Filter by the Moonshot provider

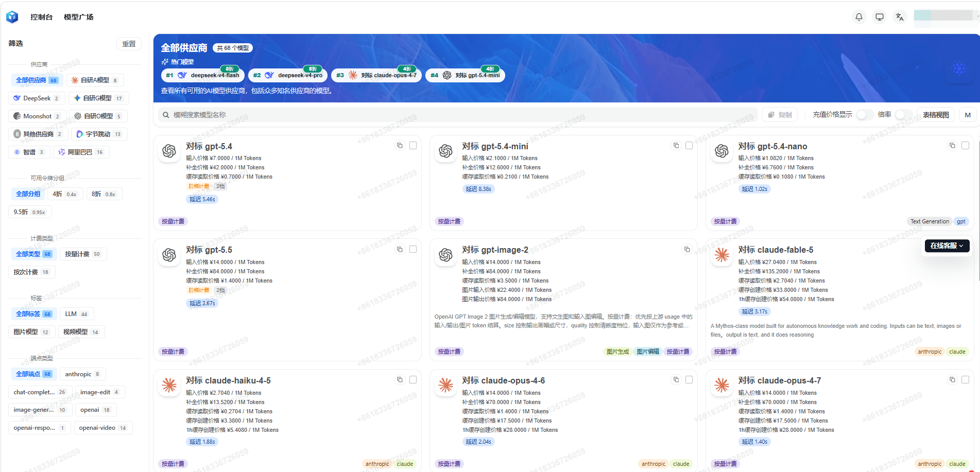coord(37,116)
